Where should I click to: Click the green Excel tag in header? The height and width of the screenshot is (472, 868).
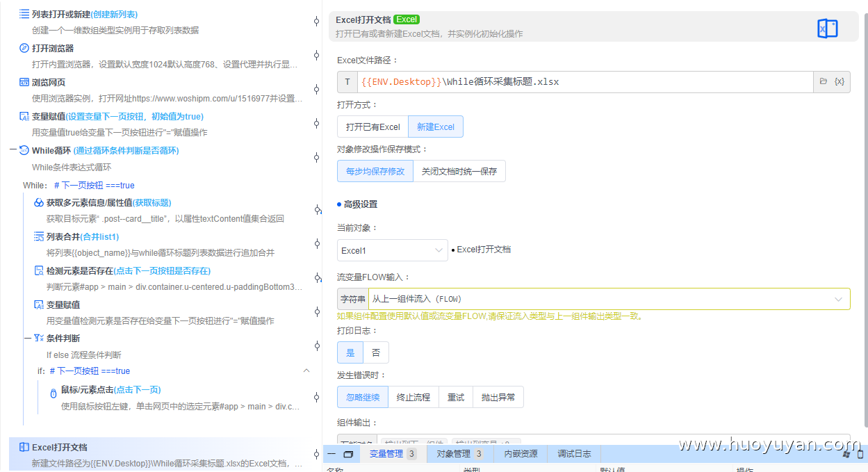point(407,19)
